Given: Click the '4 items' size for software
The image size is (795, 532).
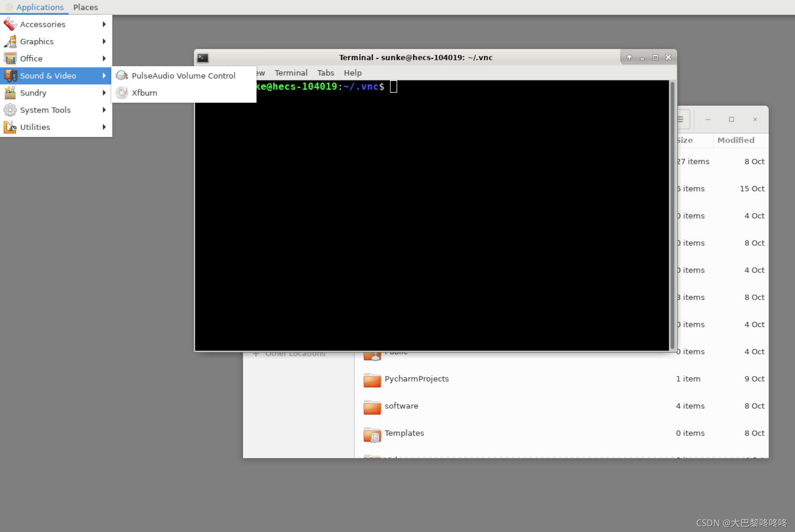Looking at the screenshot, I should coord(690,406).
